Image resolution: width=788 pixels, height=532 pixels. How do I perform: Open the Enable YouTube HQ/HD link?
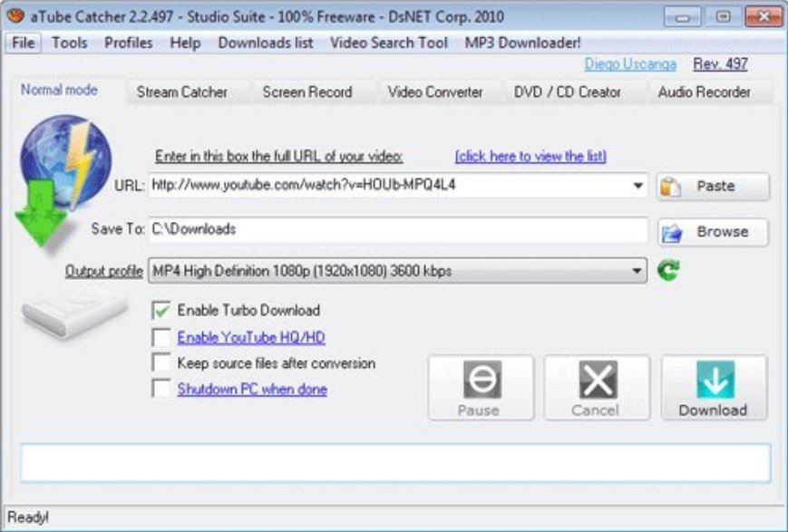(251, 337)
